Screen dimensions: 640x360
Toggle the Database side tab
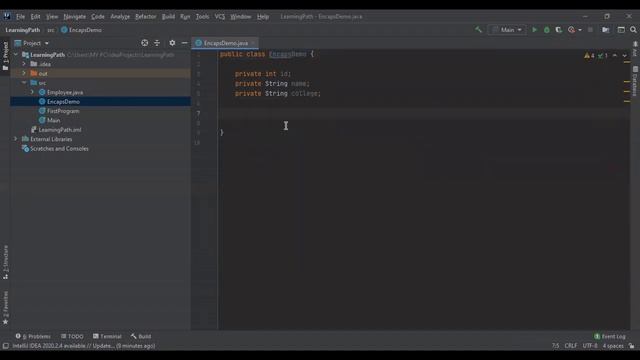coord(635,82)
